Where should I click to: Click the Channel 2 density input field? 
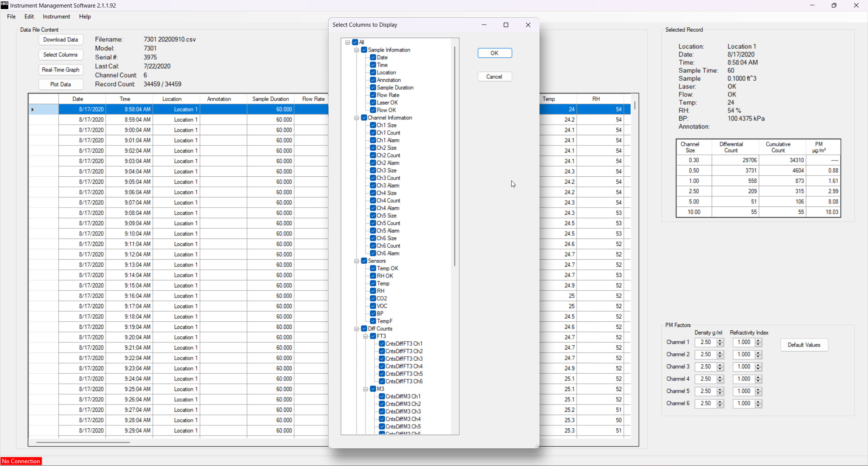pos(706,354)
